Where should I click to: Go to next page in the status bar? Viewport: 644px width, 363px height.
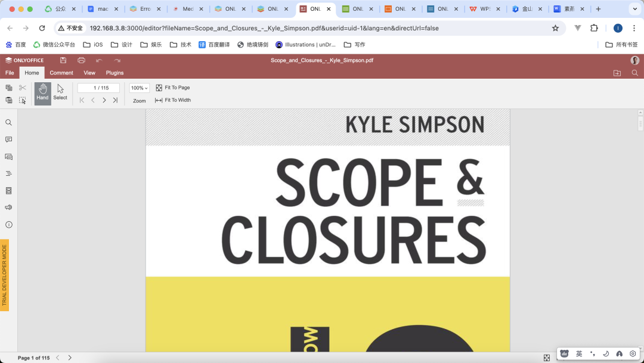pos(70,358)
